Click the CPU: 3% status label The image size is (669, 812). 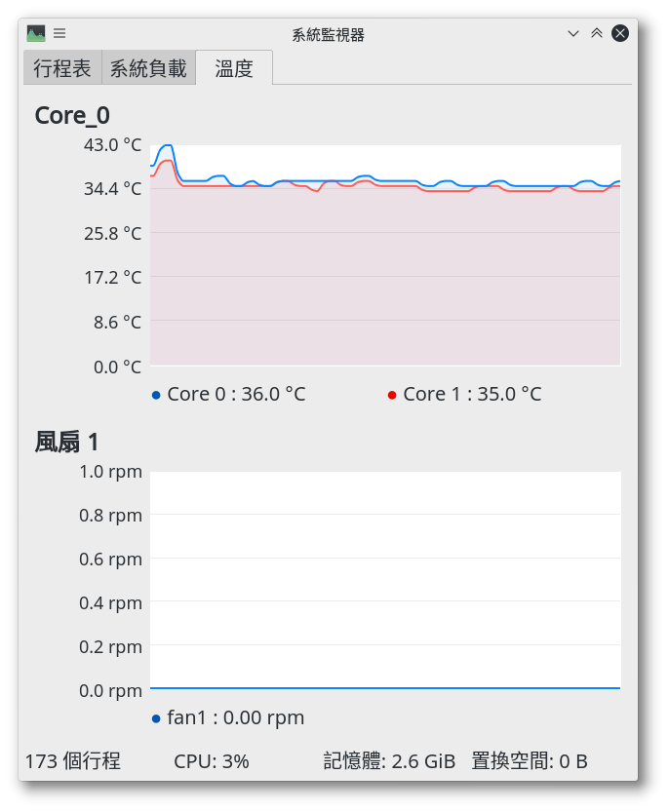click(x=211, y=761)
